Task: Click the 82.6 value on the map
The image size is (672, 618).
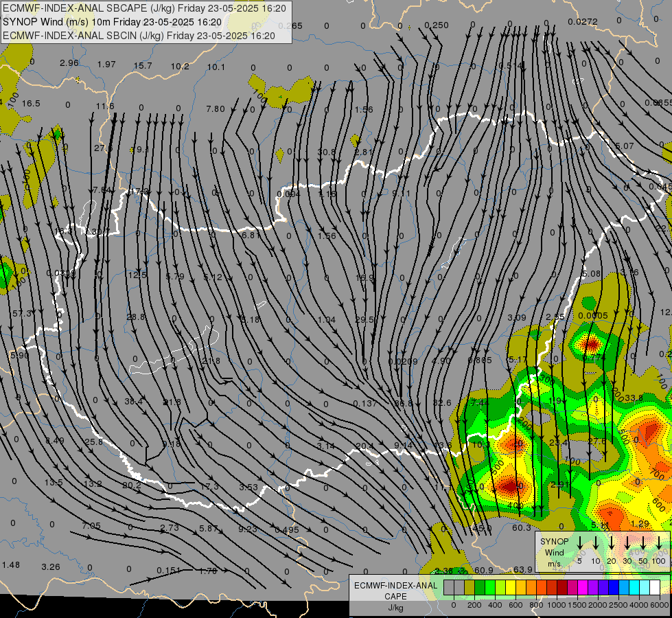Action: [442, 402]
